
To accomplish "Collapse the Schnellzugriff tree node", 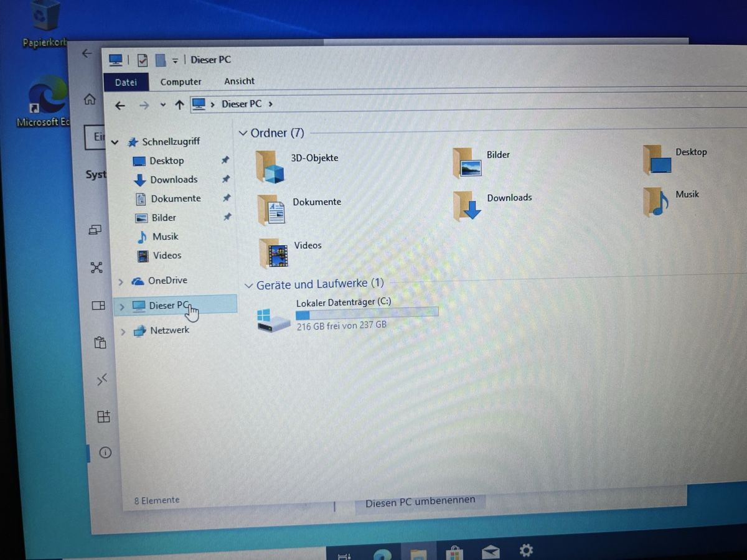I will tap(115, 142).
